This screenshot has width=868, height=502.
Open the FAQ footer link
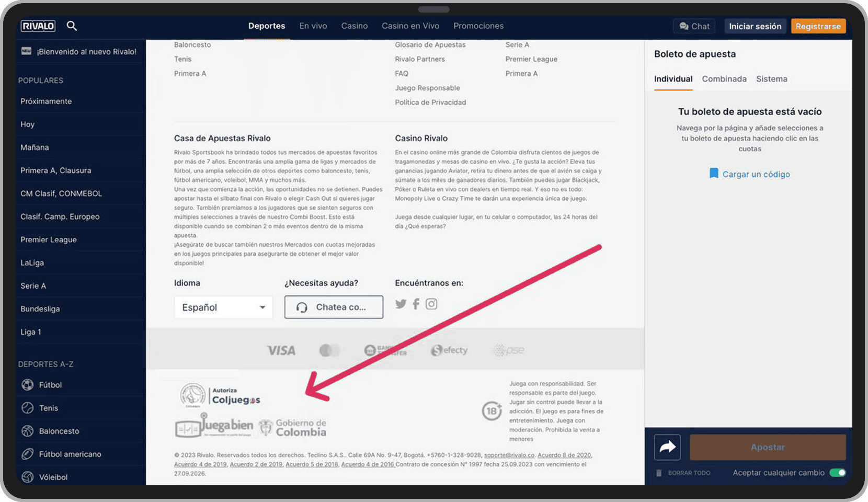402,74
